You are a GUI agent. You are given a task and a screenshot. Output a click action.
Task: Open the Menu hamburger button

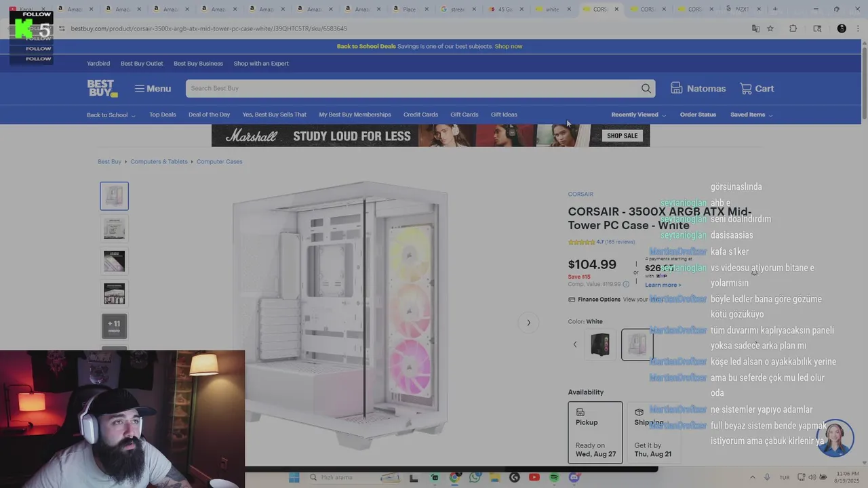tap(153, 89)
